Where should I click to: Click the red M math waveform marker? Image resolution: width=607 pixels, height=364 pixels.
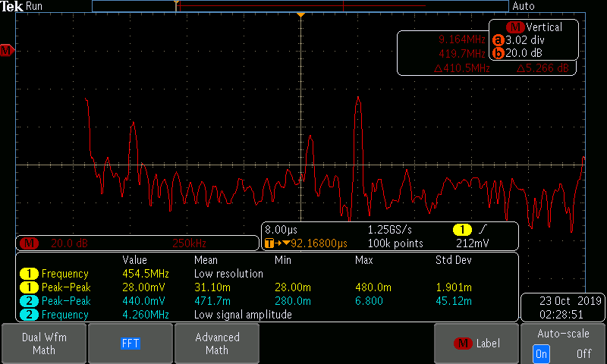6,51
